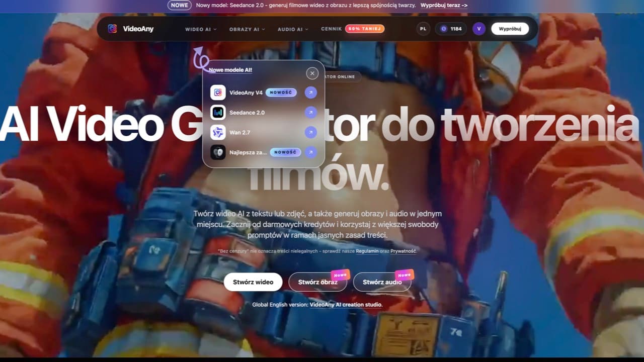Click the NOWE badge in top banner
644x362 pixels.
click(179, 5)
